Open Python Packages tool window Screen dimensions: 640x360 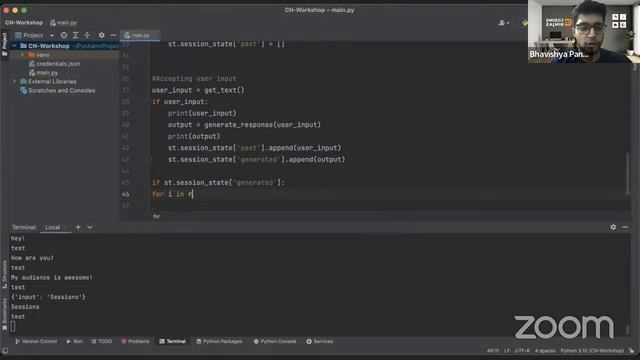pyautogui.click(x=219, y=341)
